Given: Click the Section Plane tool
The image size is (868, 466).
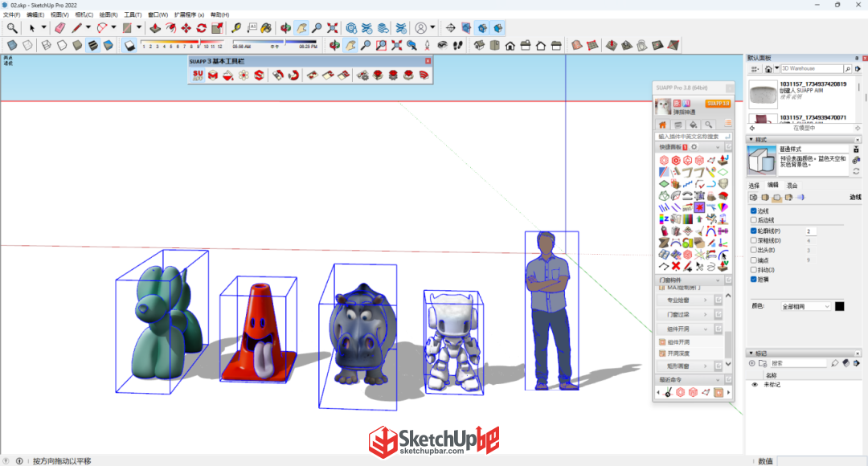Looking at the screenshot, I should coord(451,27).
